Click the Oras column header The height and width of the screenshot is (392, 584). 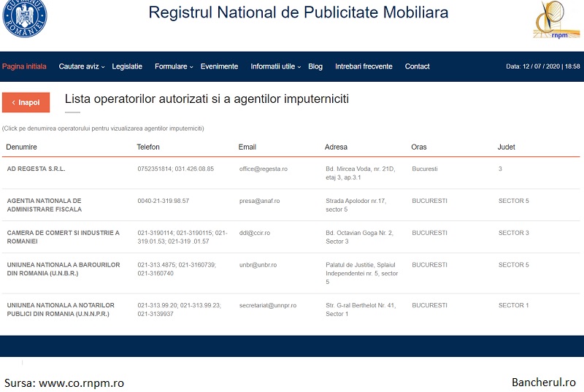click(419, 147)
